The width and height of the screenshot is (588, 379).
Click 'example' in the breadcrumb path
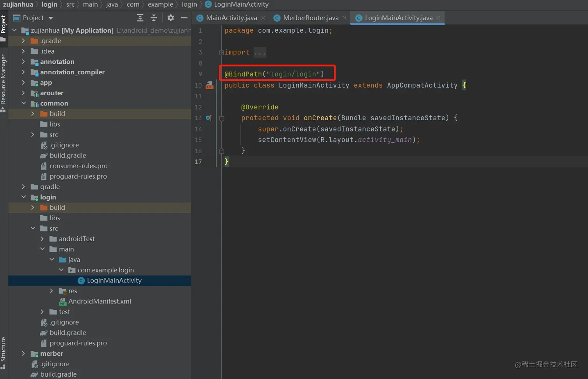pos(160,4)
